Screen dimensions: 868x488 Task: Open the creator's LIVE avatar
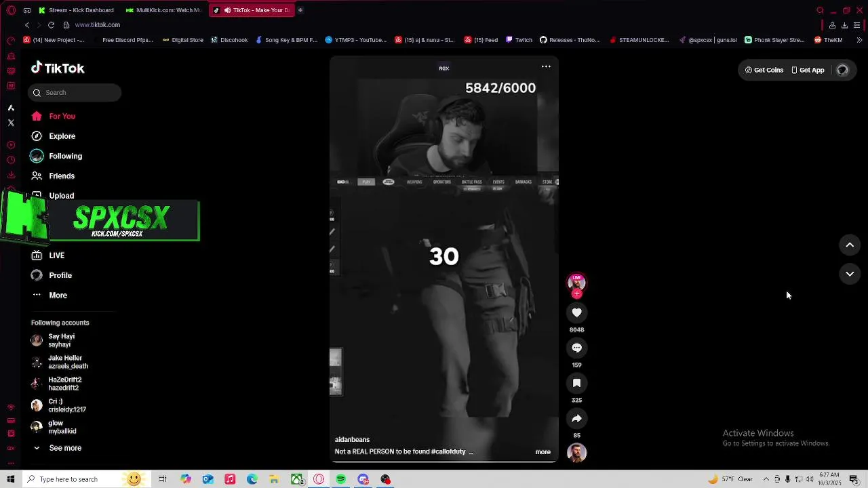coord(576,284)
